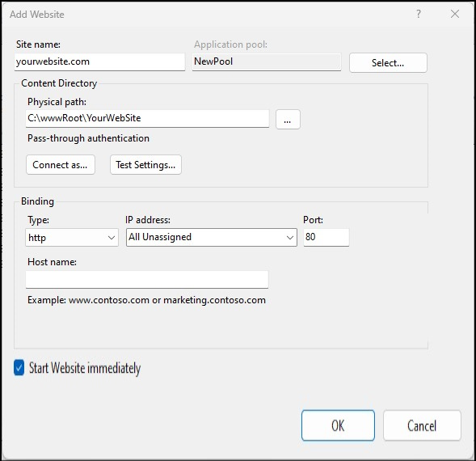The image size is (476, 461).
Task: Click the Type dropdown chevron arrow
Action: tap(112, 238)
